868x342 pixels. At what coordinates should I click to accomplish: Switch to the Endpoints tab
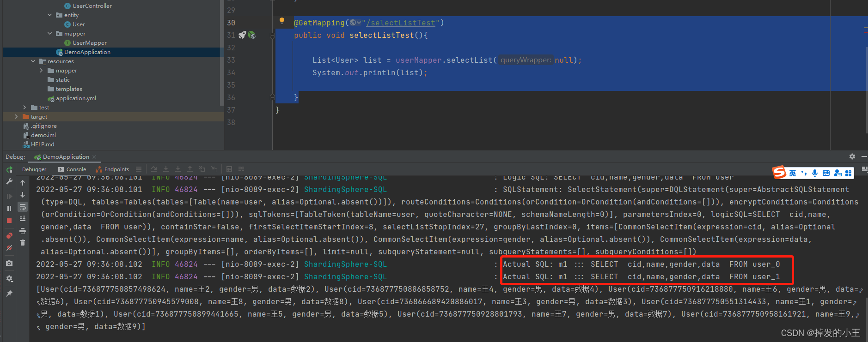[112, 169]
